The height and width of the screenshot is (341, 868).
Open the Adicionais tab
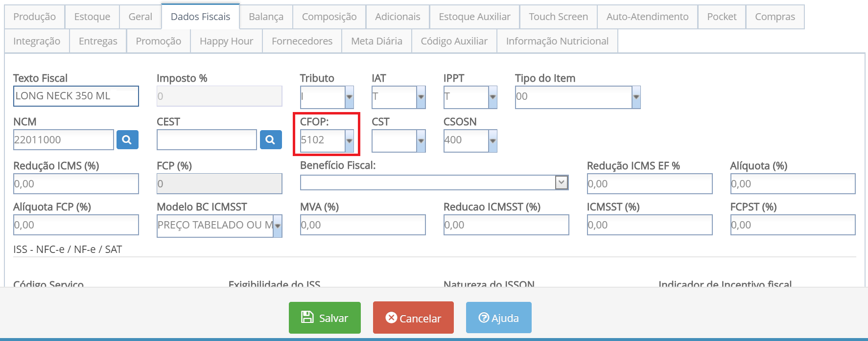tap(398, 17)
